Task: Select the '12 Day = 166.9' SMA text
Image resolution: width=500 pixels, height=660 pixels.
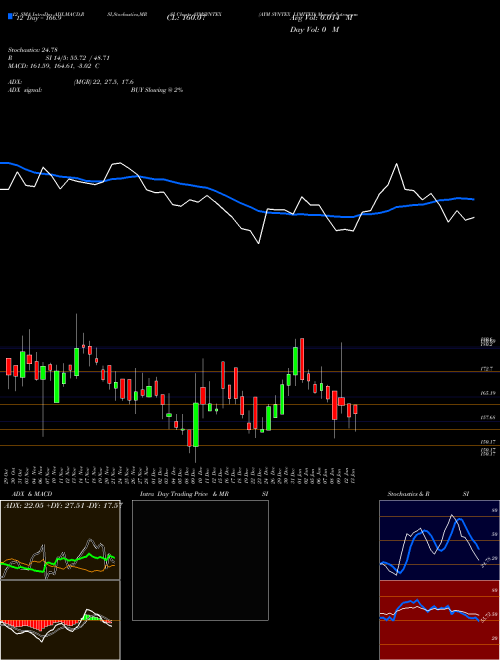Action: [x=38, y=19]
